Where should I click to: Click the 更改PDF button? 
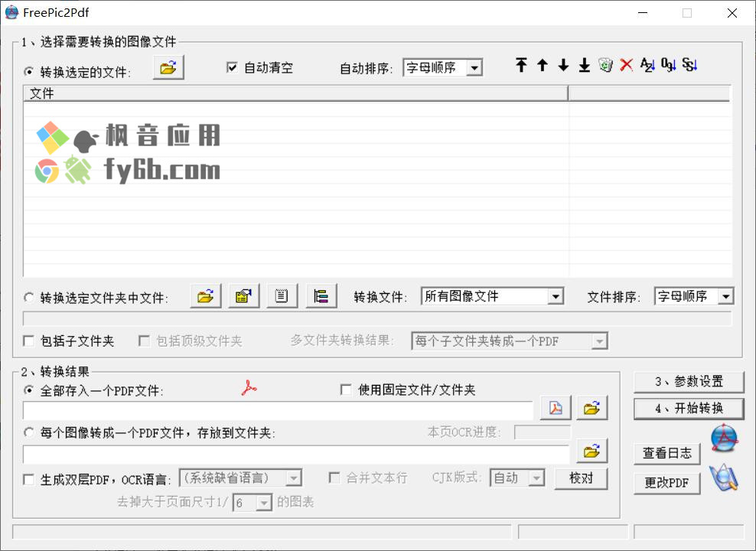pos(666,483)
